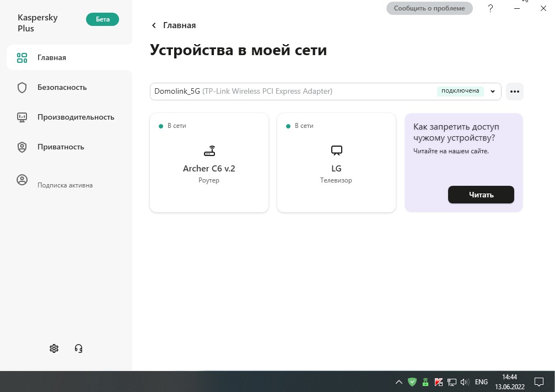The height and width of the screenshot is (392, 555).
Task: Open the three-dots more options menu
Action: (x=515, y=92)
